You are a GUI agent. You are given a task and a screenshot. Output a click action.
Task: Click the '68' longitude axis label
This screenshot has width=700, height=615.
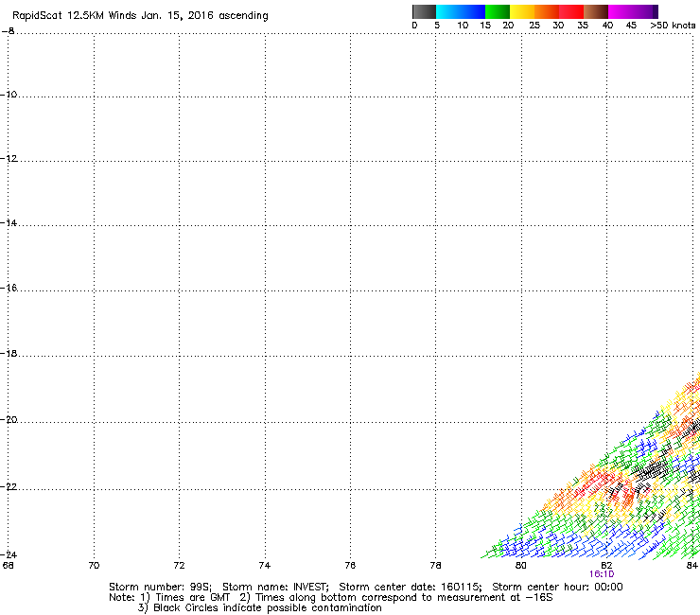pos(8,566)
